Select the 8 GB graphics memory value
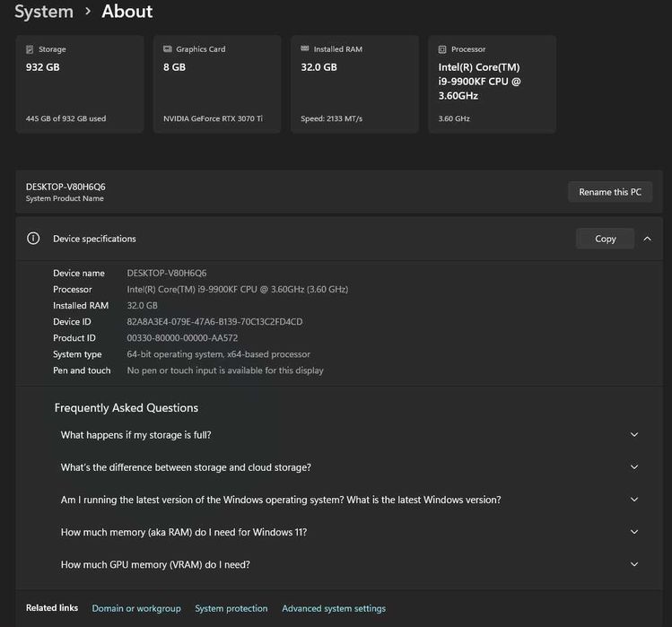The image size is (672, 627). point(174,67)
